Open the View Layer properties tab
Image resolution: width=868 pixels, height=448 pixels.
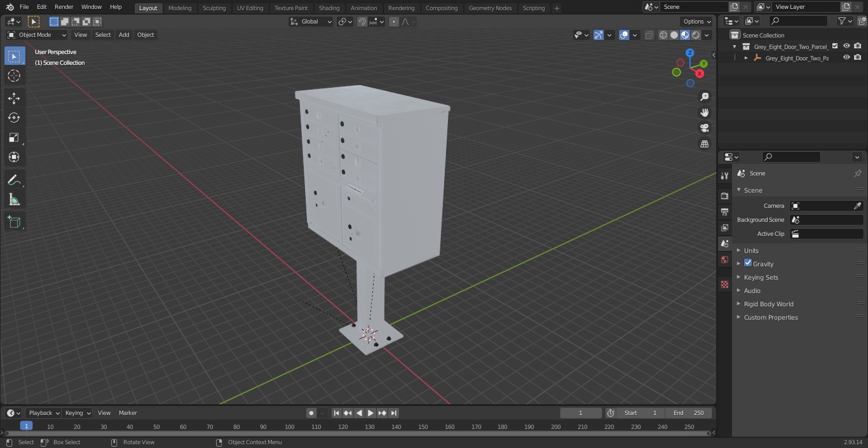(x=724, y=227)
